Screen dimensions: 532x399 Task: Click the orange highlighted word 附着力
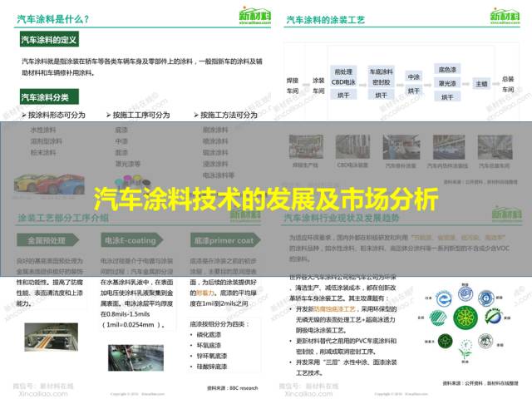205,293
